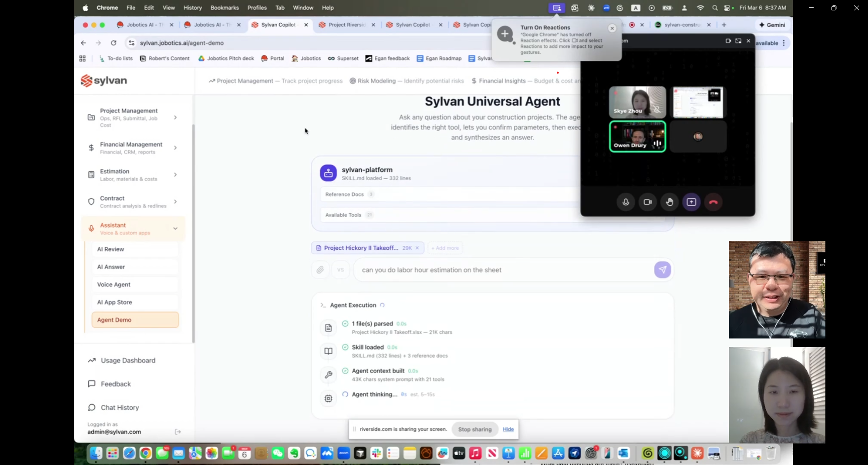This screenshot has width=868, height=465.
Task: Click the Chrome three-dot menu
Action: coord(784,43)
